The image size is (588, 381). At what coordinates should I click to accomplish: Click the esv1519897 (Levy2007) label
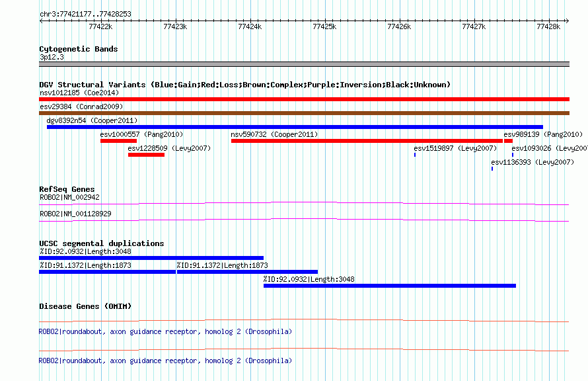click(x=455, y=148)
